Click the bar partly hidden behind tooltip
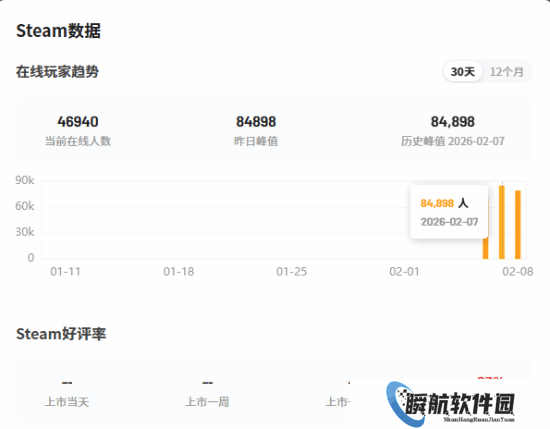This screenshot has height=429, width=550. [x=485, y=248]
